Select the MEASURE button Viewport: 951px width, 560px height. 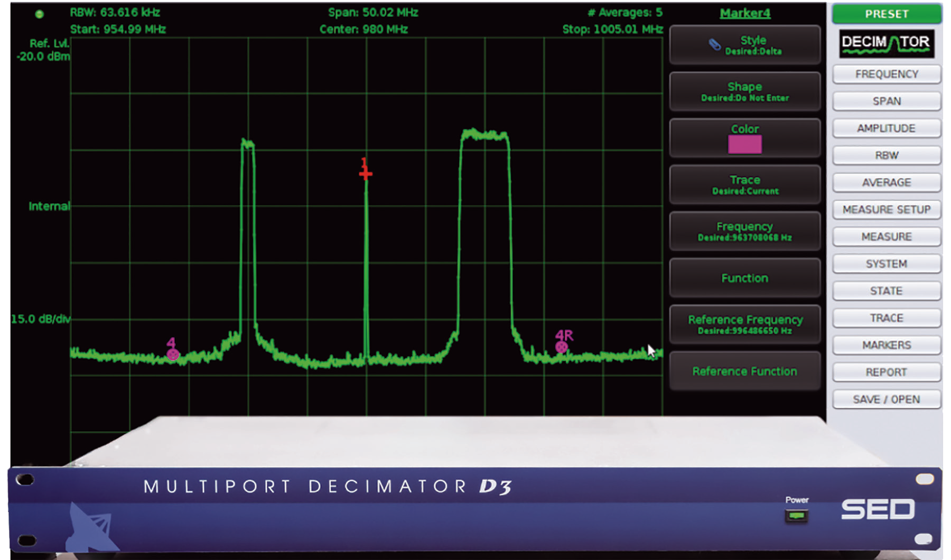[x=887, y=237]
